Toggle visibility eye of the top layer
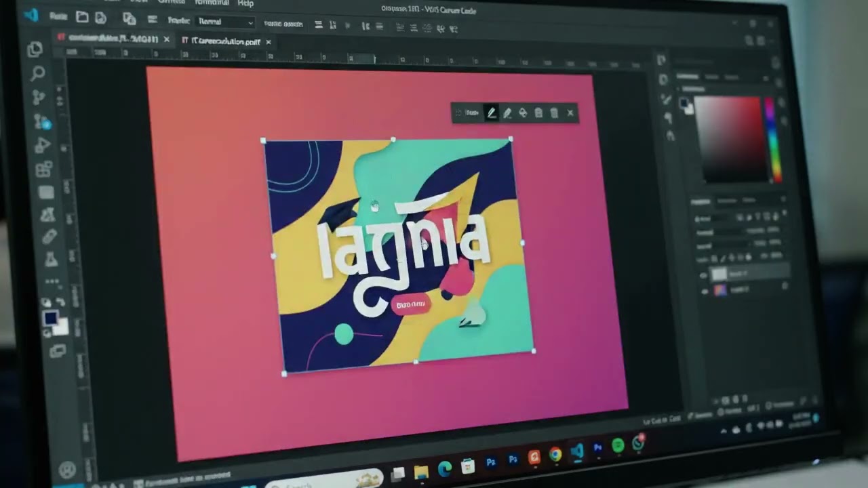Screen dimensions: 868x488 coord(703,275)
